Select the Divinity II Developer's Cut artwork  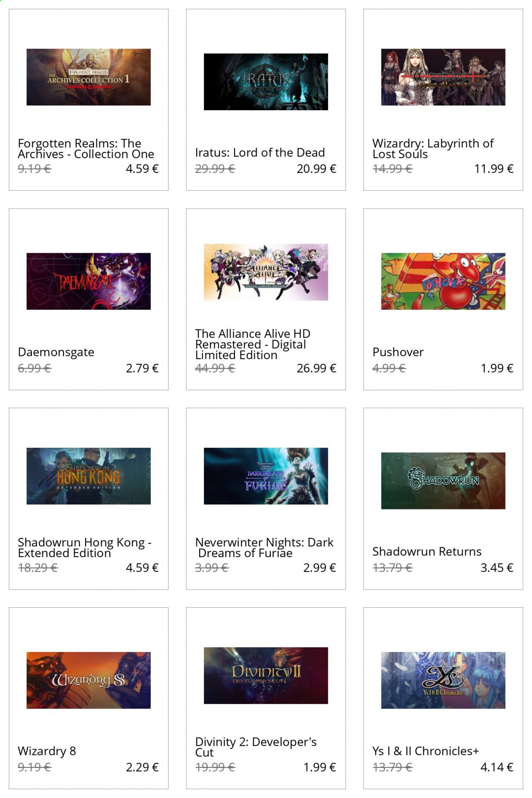click(266, 675)
